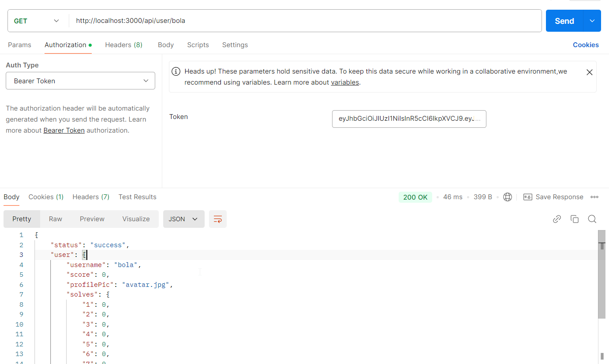
Task: Select the response Body tab
Action: pyautogui.click(x=11, y=197)
